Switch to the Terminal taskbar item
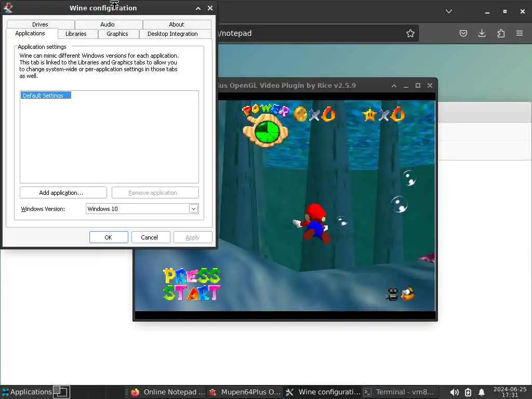 pos(399,392)
